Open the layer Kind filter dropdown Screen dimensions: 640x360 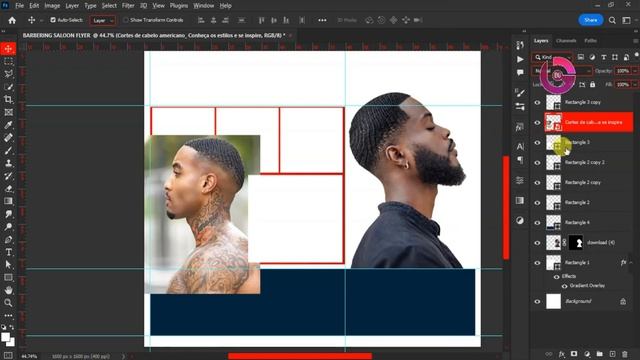click(x=552, y=57)
